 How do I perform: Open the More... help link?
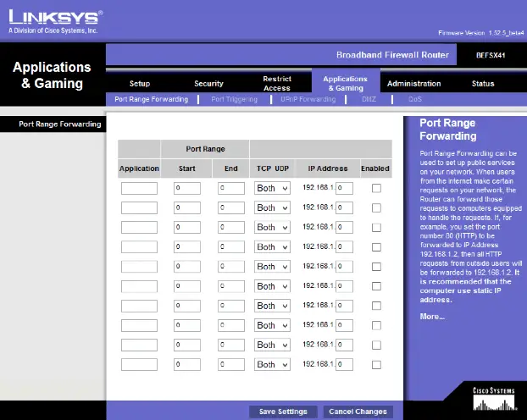click(x=432, y=317)
